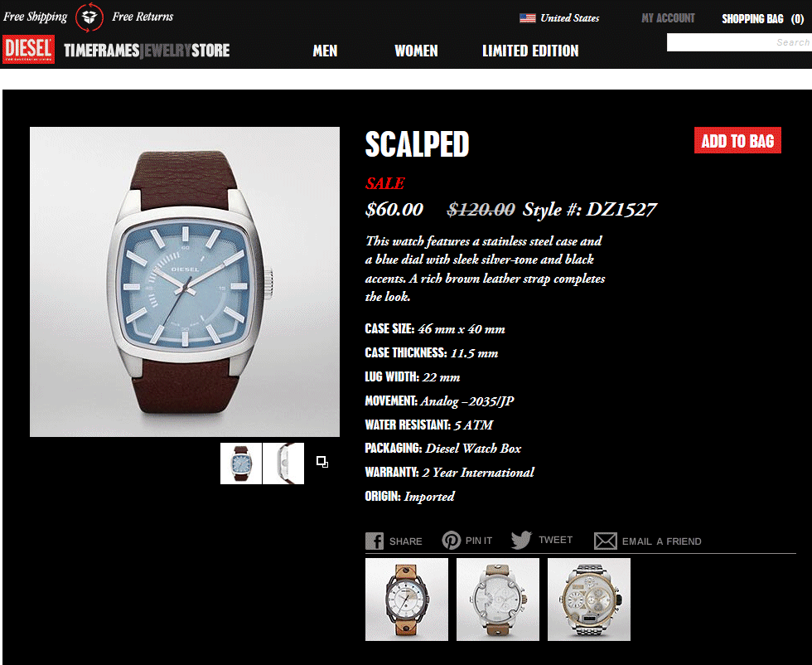Open the Limited Edition menu
The width and height of the screenshot is (812, 665).
tap(530, 51)
